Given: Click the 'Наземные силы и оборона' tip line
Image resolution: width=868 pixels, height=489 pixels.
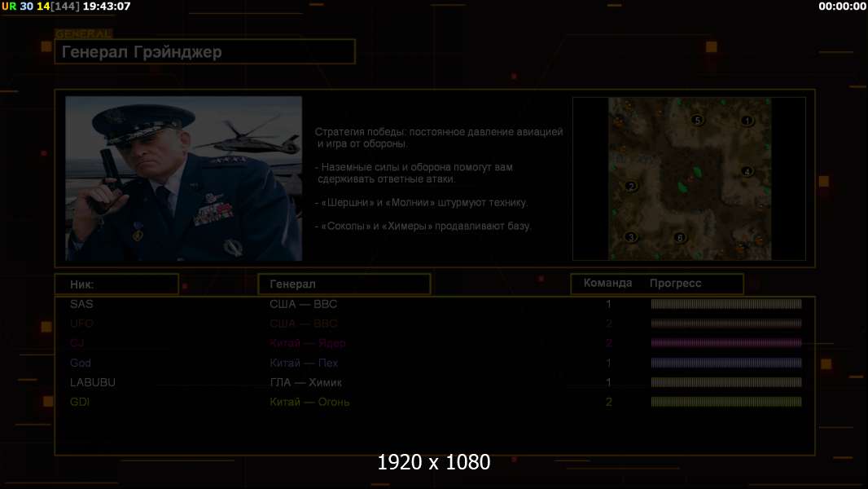Looking at the screenshot, I should click(x=414, y=173).
